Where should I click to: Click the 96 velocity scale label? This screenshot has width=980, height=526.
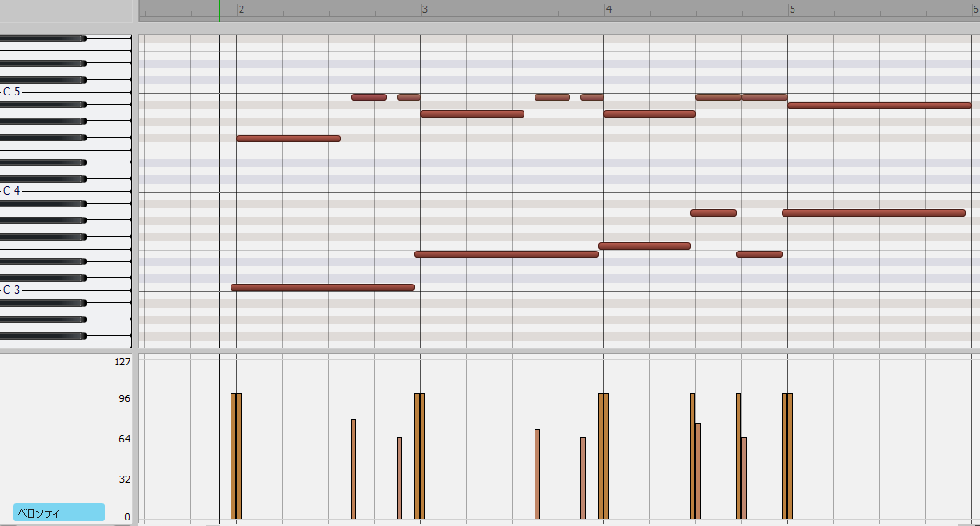tap(124, 398)
